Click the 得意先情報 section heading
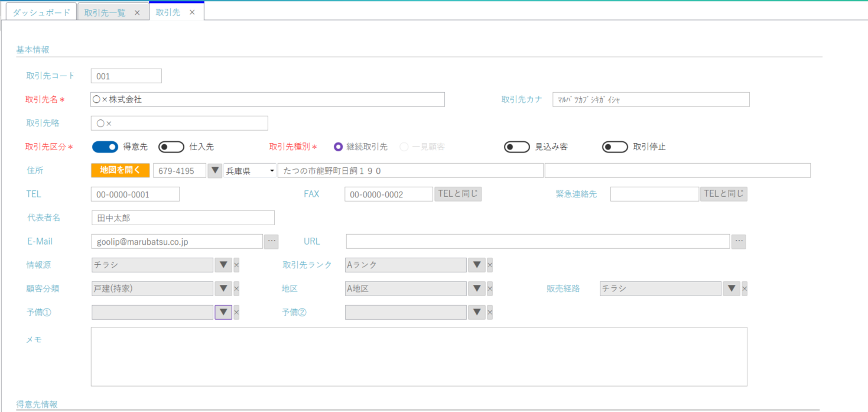Image resolution: width=868 pixels, height=412 pixels. (x=37, y=404)
